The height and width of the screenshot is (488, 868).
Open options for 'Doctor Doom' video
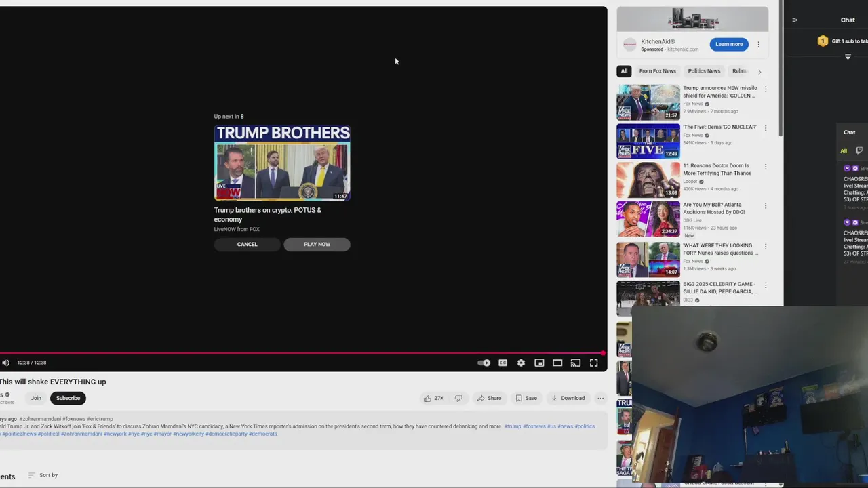click(x=766, y=167)
